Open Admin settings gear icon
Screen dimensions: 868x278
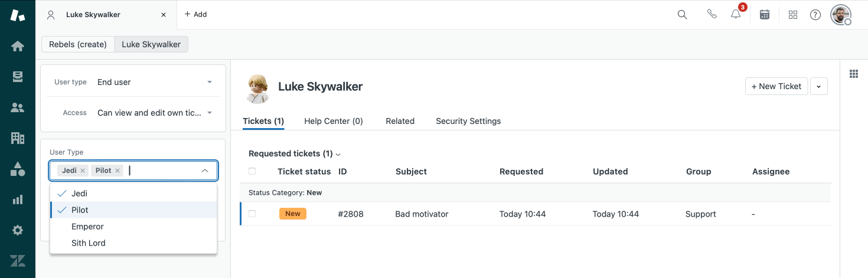click(x=18, y=230)
